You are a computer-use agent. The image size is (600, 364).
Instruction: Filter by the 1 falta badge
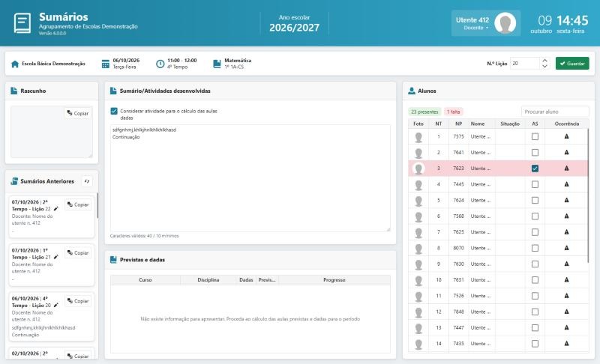tap(454, 112)
